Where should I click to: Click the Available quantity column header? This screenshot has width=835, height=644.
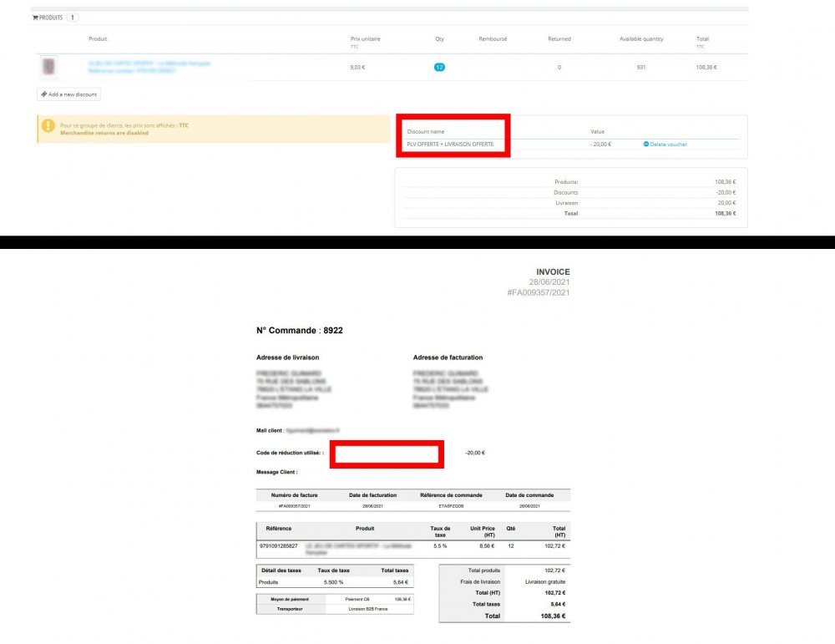(x=641, y=39)
